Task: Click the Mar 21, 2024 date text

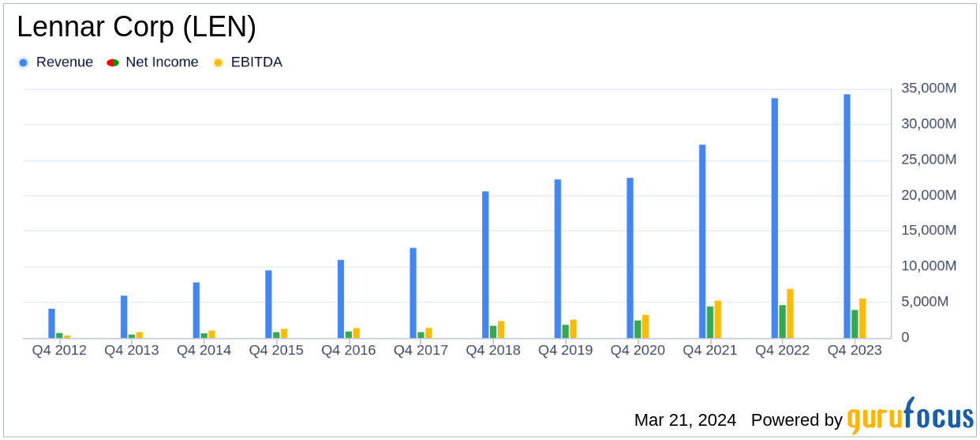Action: click(x=685, y=420)
